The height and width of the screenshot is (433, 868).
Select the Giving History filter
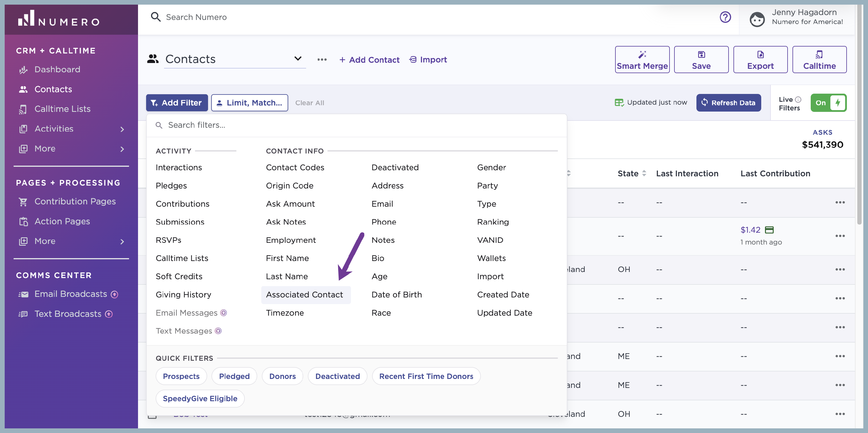[183, 295]
